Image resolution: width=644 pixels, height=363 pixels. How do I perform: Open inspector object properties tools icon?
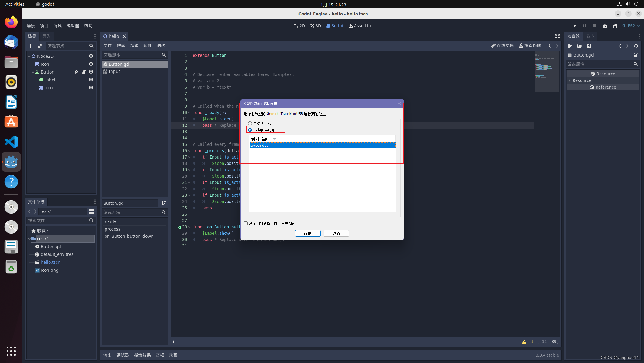(x=636, y=55)
